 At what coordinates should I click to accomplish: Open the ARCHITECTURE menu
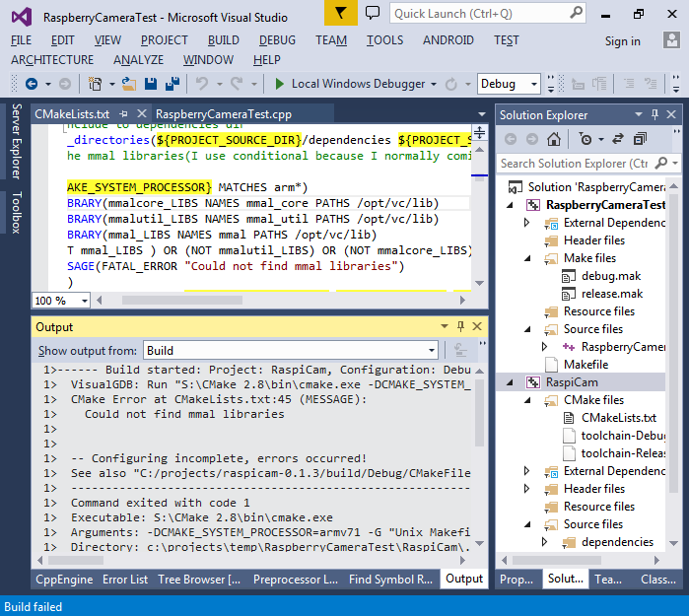[x=52, y=60]
